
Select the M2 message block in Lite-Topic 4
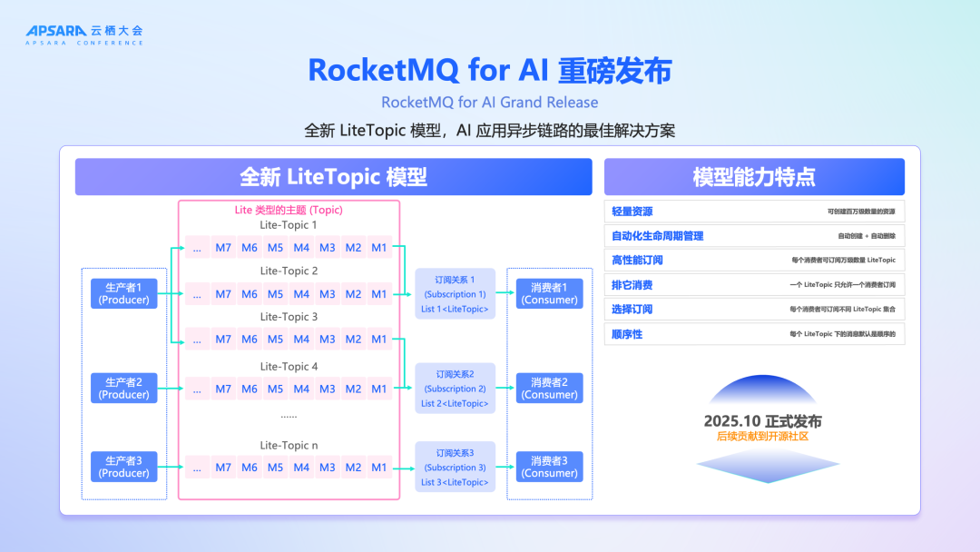click(x=352, y=389)
